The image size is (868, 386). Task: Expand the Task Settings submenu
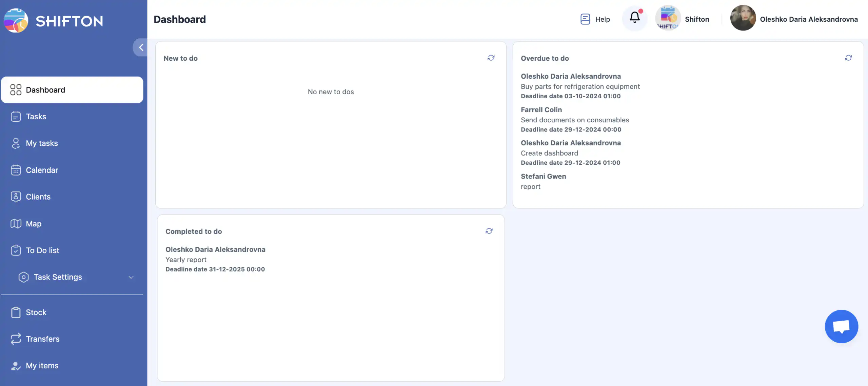[x=131, y=277]
